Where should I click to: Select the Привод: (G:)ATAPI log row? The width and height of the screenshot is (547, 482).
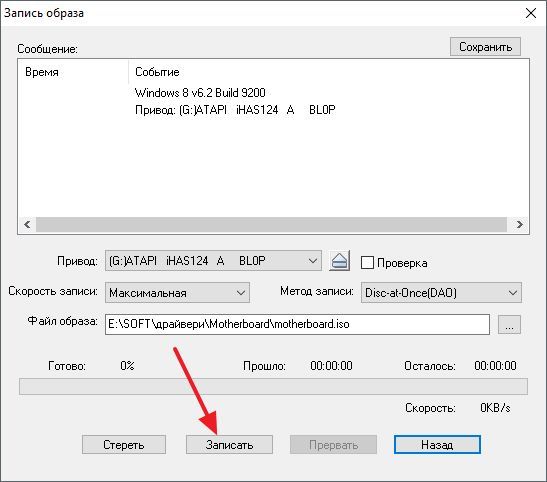tap(235, 110)
